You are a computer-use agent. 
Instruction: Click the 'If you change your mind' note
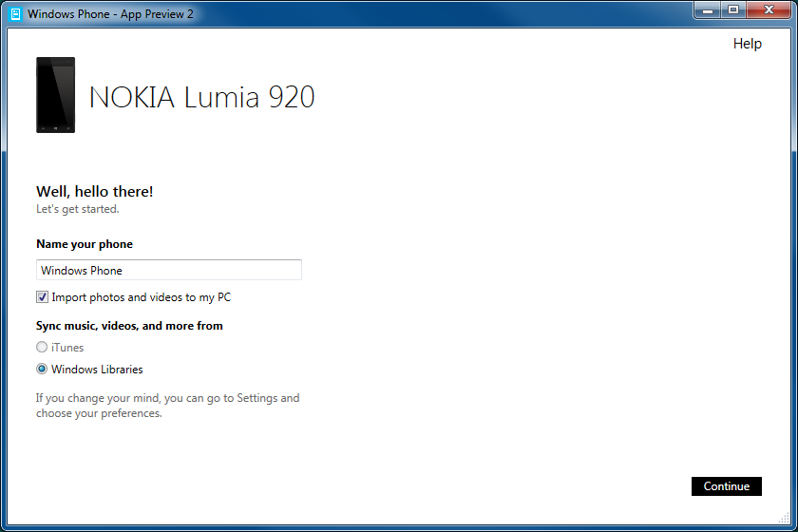tap(167, 406)
